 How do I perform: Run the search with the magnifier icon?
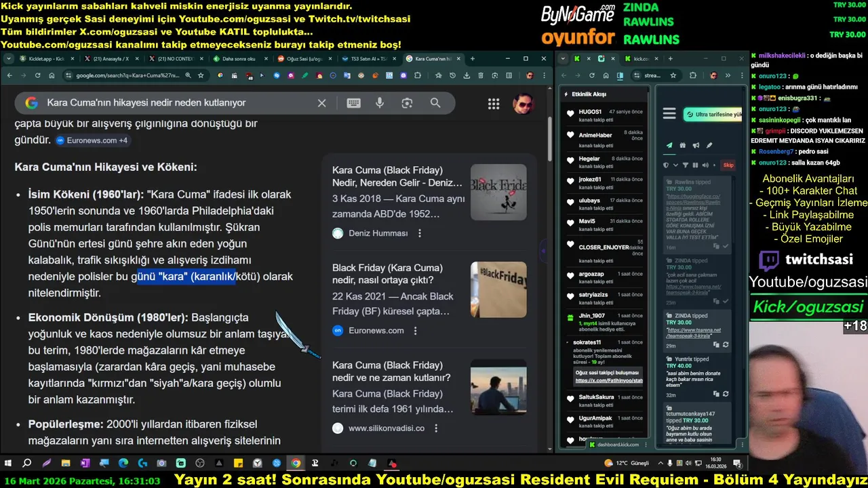click(x=435, y=103)
